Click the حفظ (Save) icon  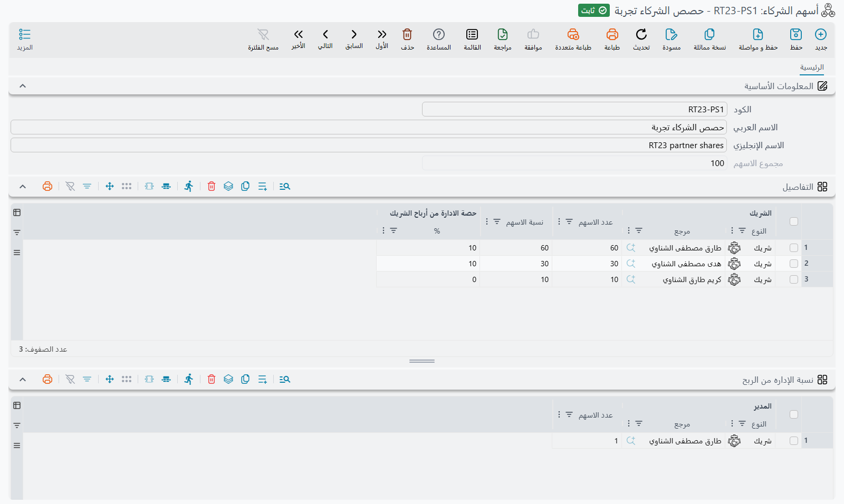[x=796, y=35]
